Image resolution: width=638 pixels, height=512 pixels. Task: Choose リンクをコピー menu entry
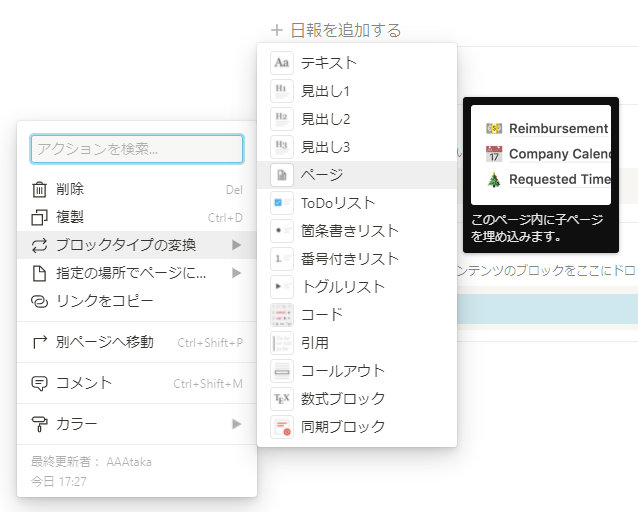point(137,301)
